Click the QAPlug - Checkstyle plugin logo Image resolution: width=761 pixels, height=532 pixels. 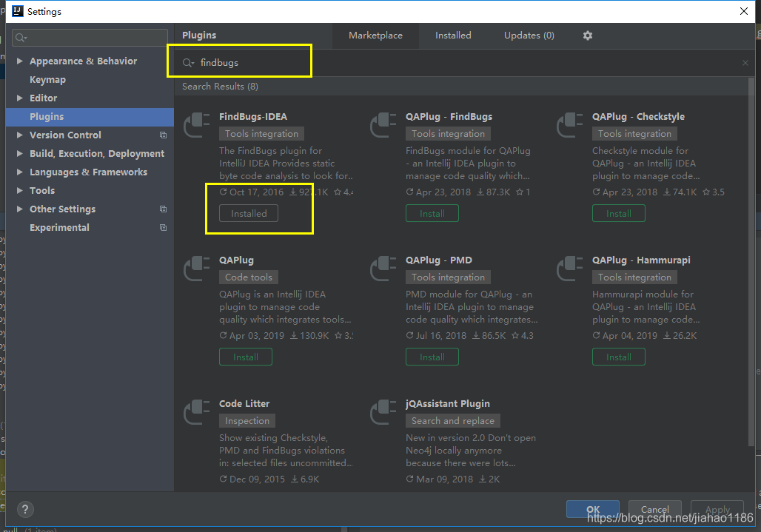click(x=569, y=124)
